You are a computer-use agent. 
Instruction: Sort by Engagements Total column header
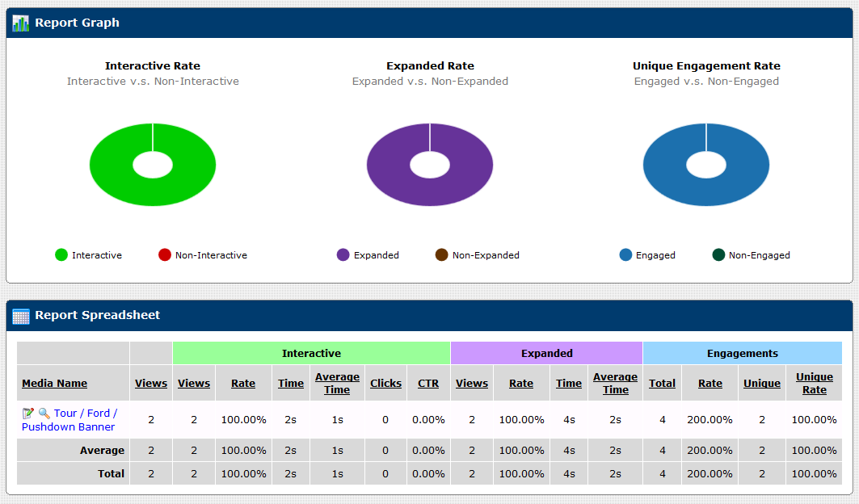(x=662, y=384)
